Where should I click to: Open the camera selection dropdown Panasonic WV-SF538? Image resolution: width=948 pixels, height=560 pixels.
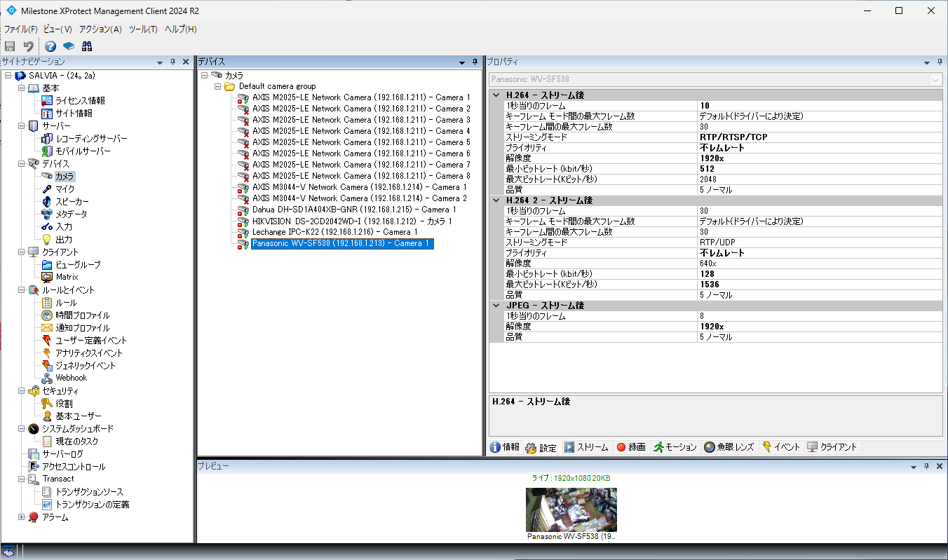[x=935, y=79]
